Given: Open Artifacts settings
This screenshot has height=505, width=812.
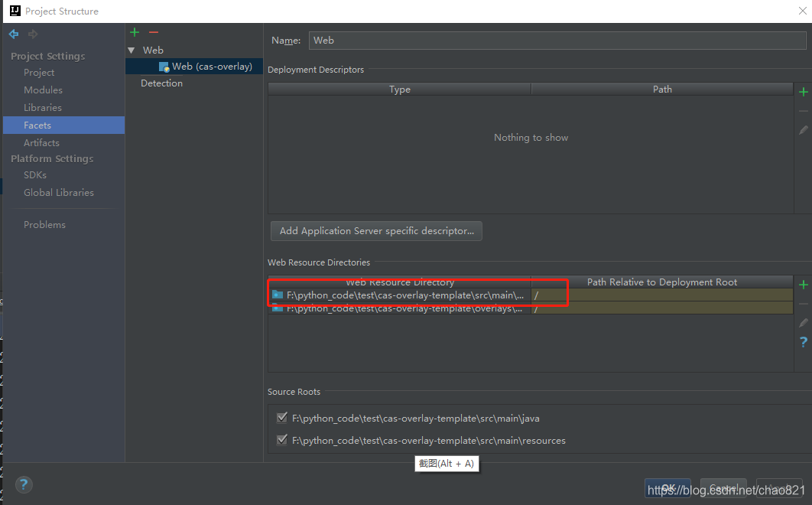Looking at the screenshot, I should tap(41, 142).
